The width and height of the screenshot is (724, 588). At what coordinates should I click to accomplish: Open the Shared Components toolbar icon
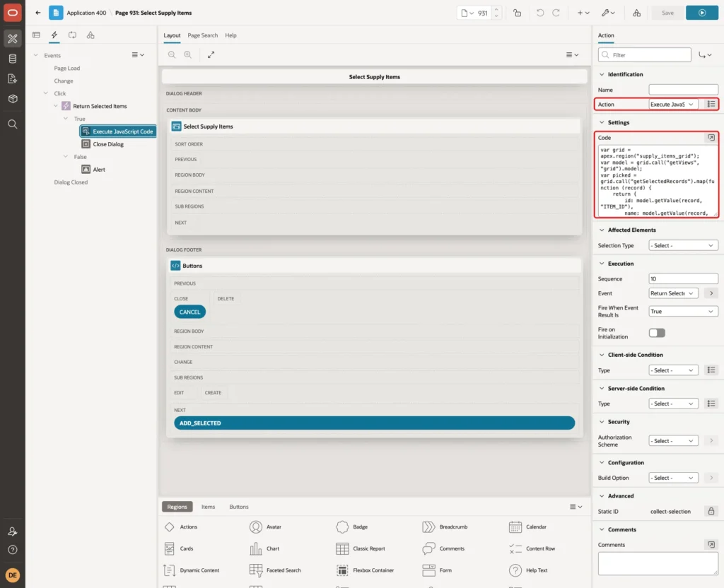click(636, 13)
